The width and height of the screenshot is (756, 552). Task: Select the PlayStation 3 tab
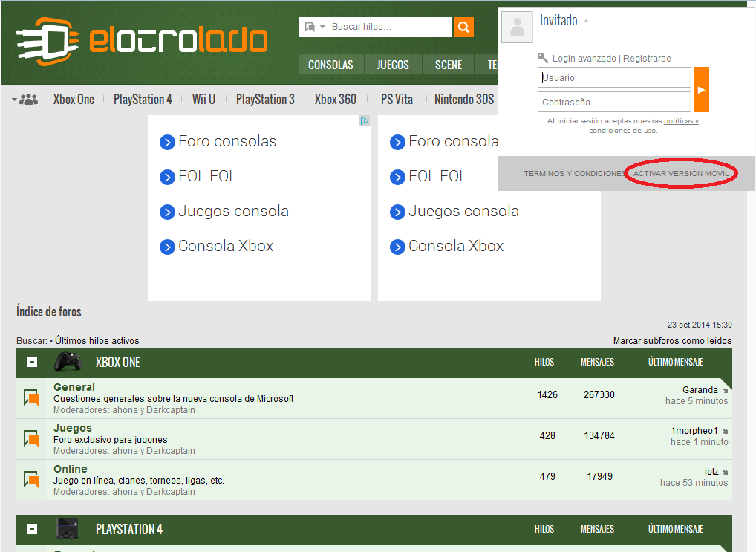click(x=265, y=100)
